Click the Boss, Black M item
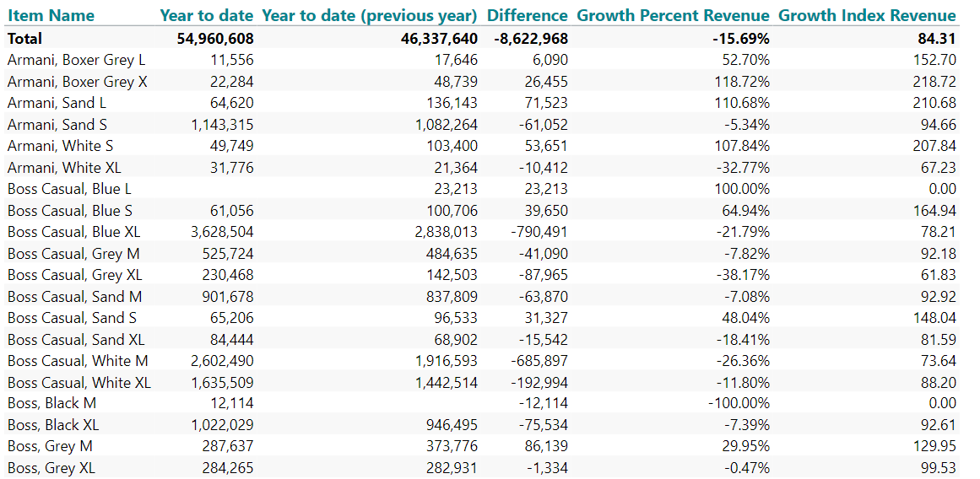Screen dimensions: 980x479 click(51, 403)
